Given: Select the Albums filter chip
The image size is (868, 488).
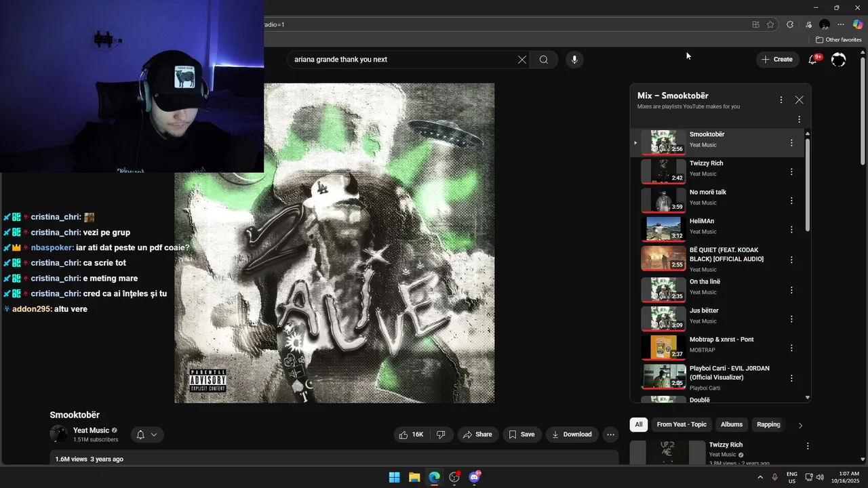Looking at the screenshot, I should coord(732,424).
